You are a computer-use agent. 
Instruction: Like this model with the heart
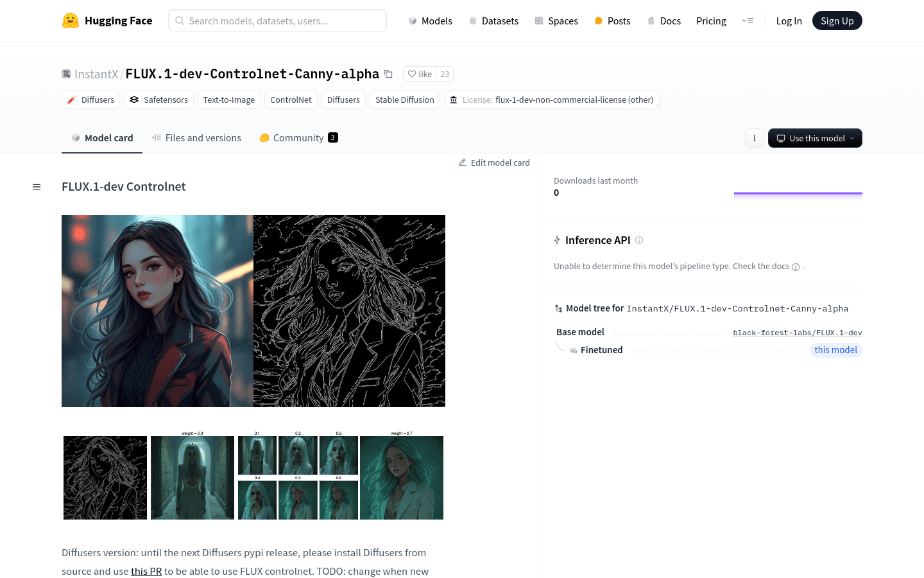[420, 74]
